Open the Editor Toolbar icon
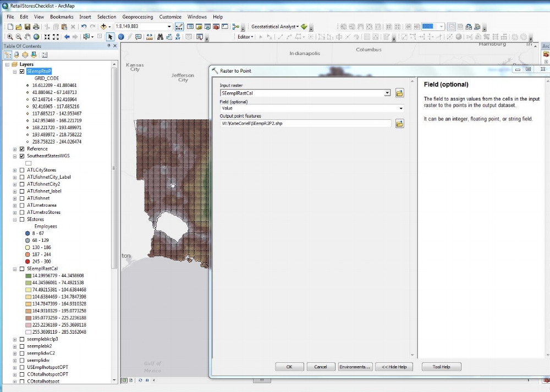This screenshot has height=392, width=550. pos(179,26)
